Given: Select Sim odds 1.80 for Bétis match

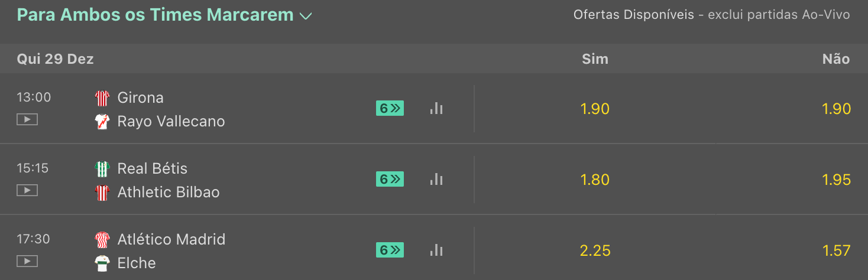Looking at the screenshot, I should [595, 180].
